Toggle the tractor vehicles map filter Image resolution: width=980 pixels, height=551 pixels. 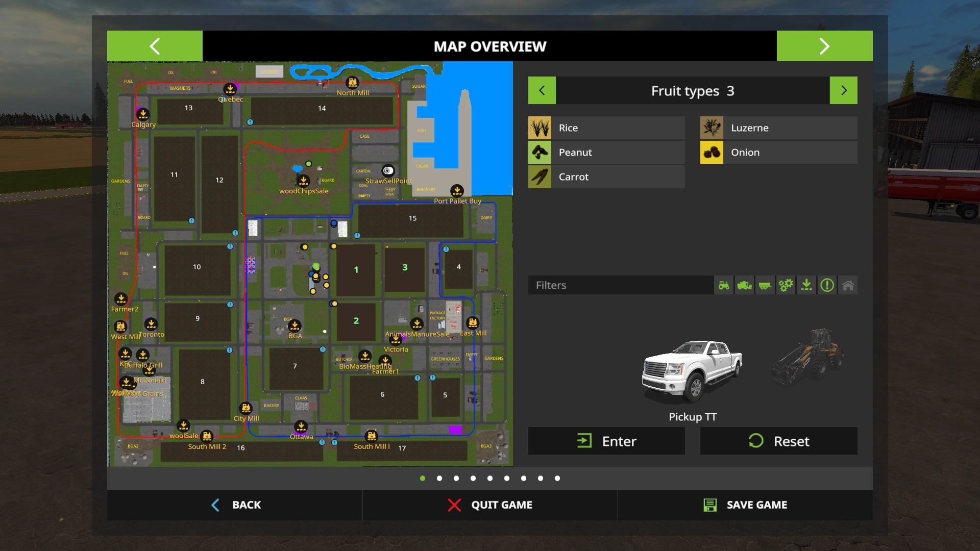[724, 285]
